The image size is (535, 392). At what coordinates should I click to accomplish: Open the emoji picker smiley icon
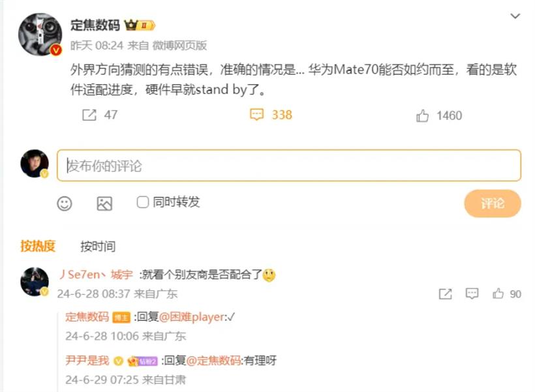65,204
